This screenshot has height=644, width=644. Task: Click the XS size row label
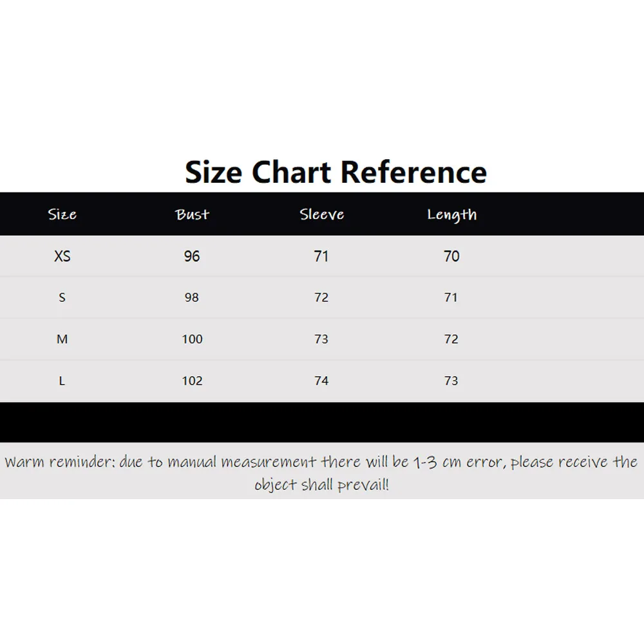62,256
